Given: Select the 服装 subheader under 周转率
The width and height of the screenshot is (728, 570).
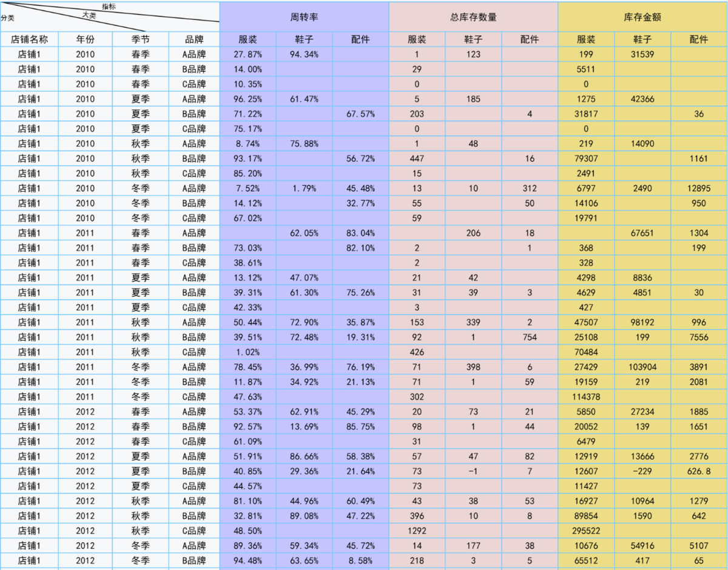Looking at the screenshot, I should [x=248, y=39].
